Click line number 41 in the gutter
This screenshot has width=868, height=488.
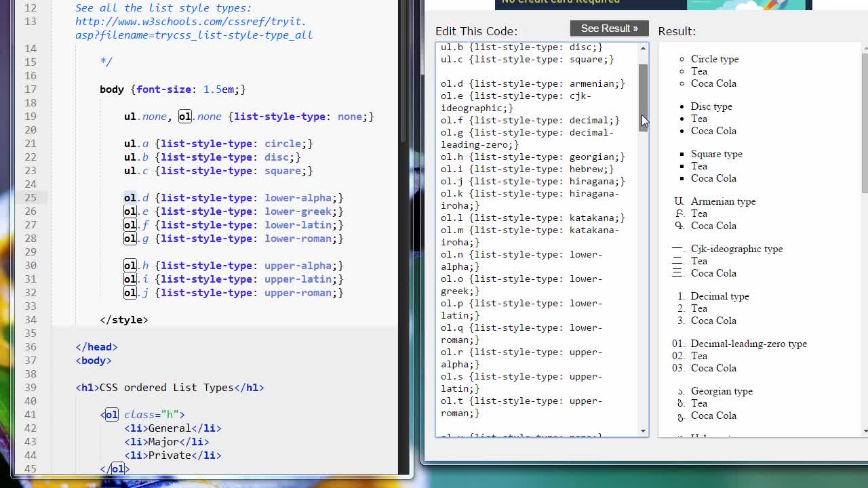pyautogui.click(x=30, y=415)
